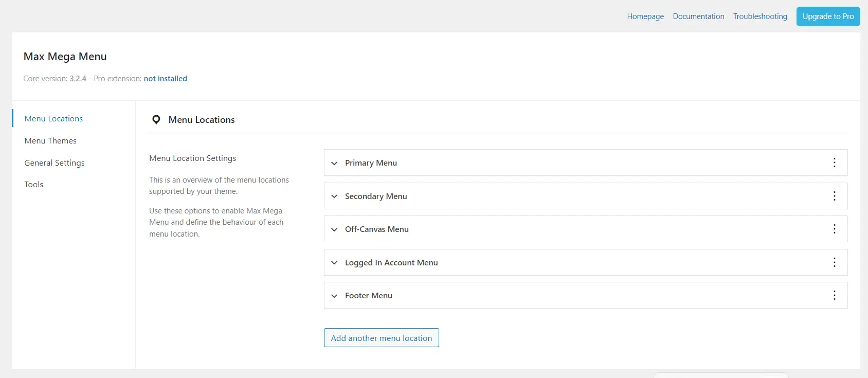
Task: Expand the Footer Menu chevron
Action: coord(334,296)
